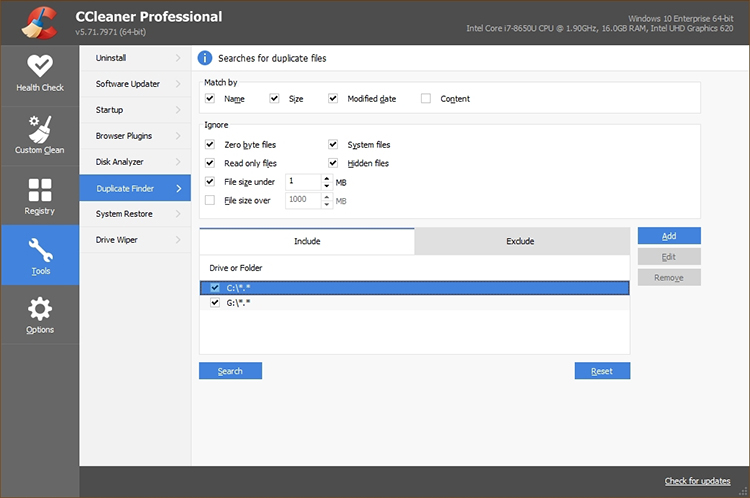Enable the Content match checkbox
The width and height of the screenshot is (750, 498).
click(426, 99)
